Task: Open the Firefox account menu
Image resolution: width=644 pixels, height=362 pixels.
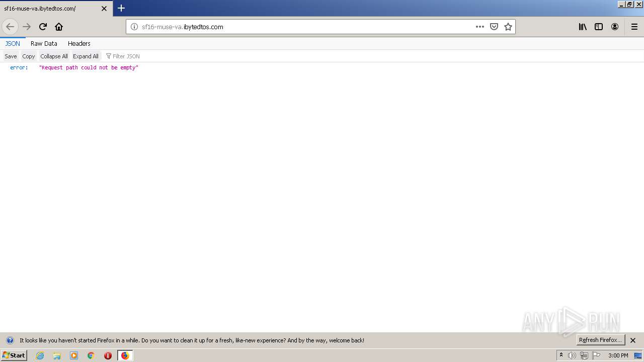Action: [x=615, y=27]
